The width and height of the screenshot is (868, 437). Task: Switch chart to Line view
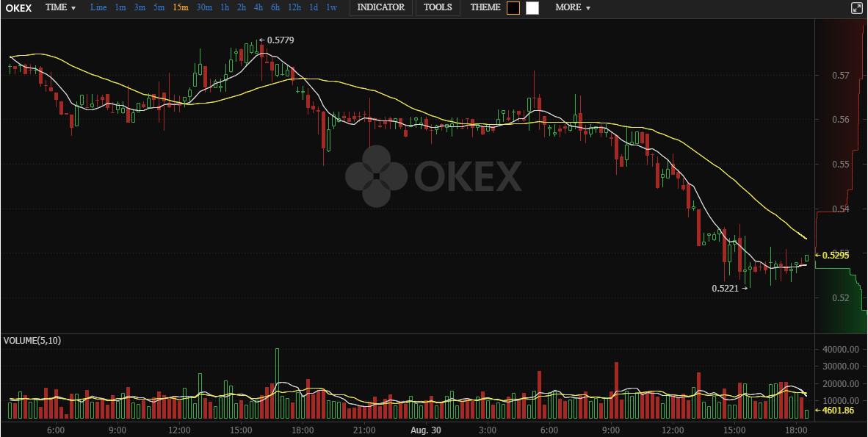(x=98, y=8)
